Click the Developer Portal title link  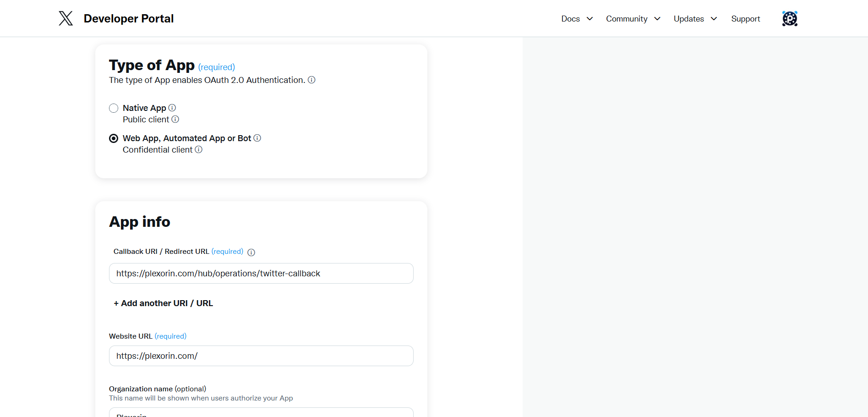click(128, 18)
